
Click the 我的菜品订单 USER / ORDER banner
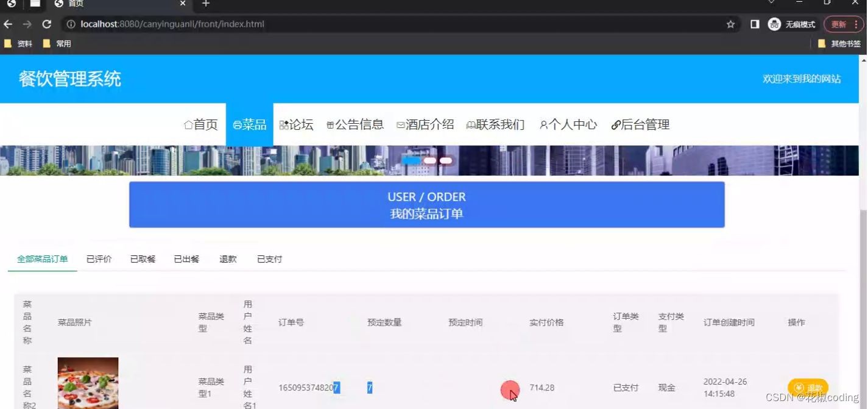click(x=427, y=205)
